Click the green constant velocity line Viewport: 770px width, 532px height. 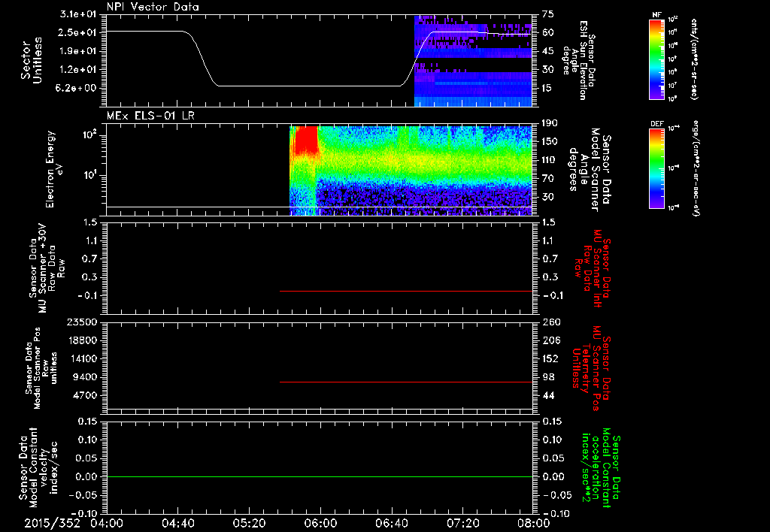[319, 476]
